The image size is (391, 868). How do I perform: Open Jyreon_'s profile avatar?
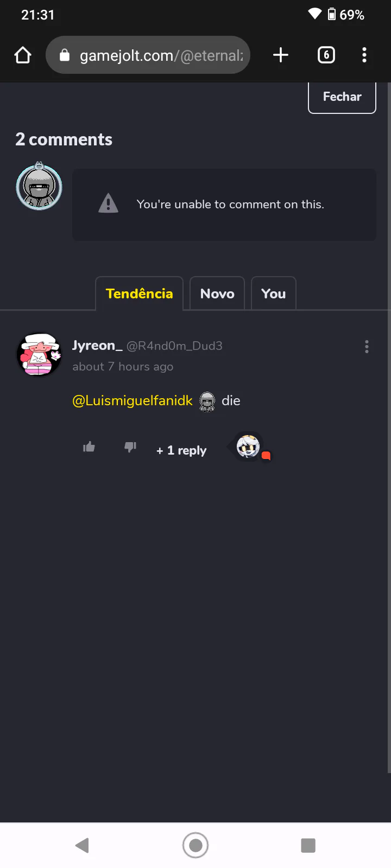39,355
